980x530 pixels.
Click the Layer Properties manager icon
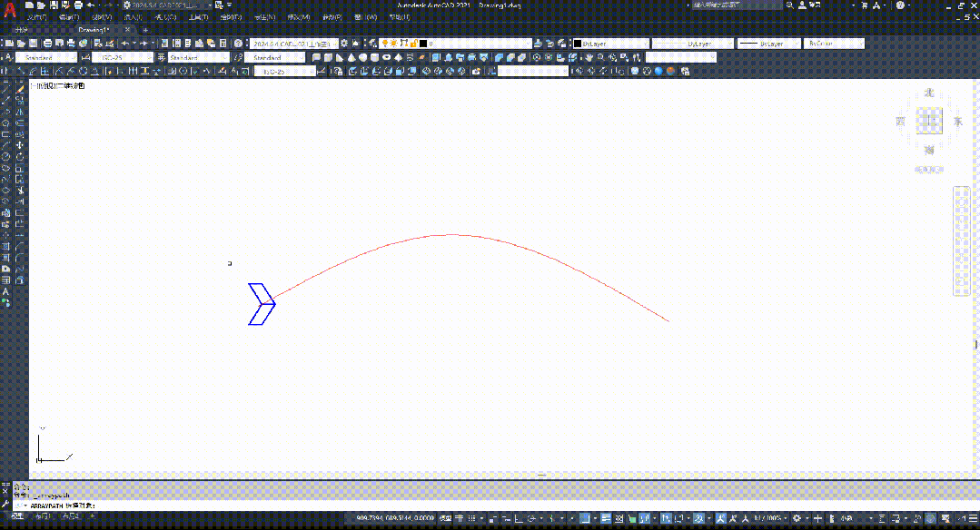(x=373, y=44)
